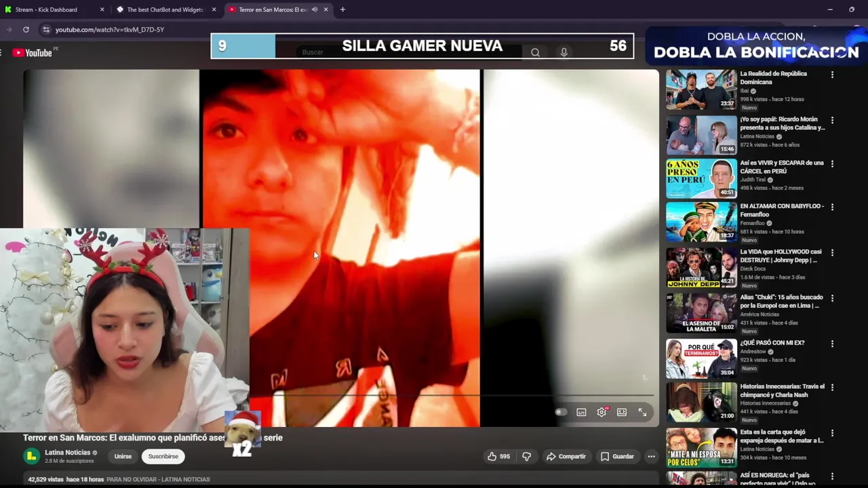Close the Terror en San Marcos tab

(325, 9)
